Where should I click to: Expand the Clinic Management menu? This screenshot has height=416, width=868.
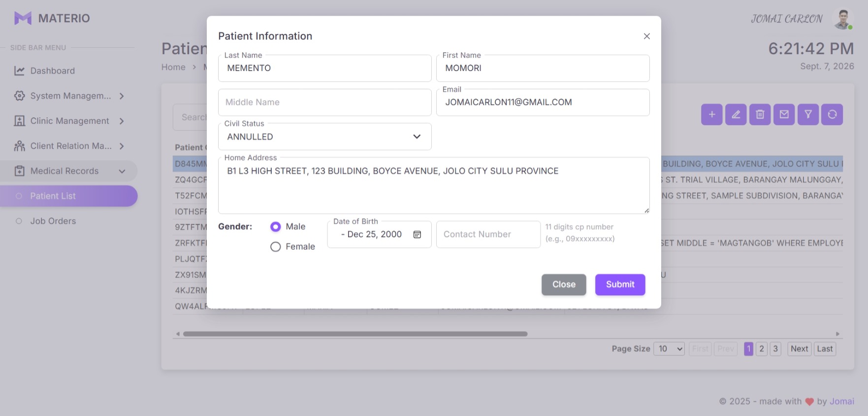tap(69, 121)
